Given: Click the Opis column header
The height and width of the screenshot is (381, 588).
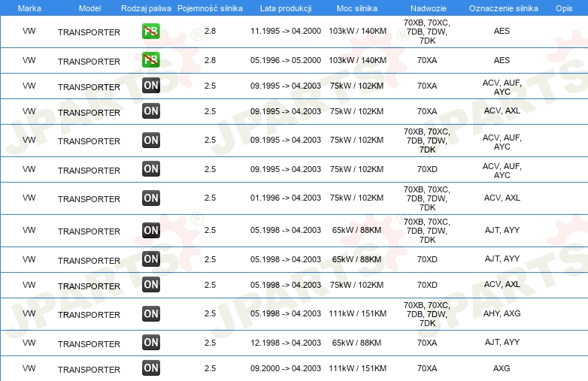Looking at the screenshot, I should pyautogui.click(x=564, y=8).
